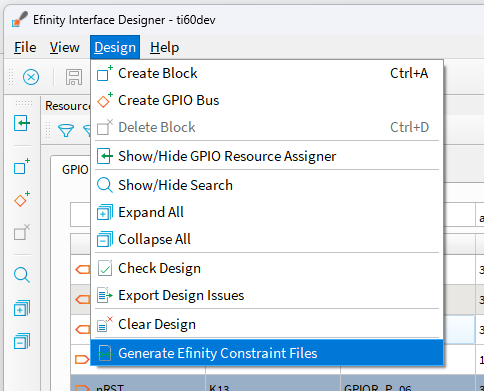This screenshot has height=391, width=484.
Task: Open the File menu
Action: tap(25, 47)
